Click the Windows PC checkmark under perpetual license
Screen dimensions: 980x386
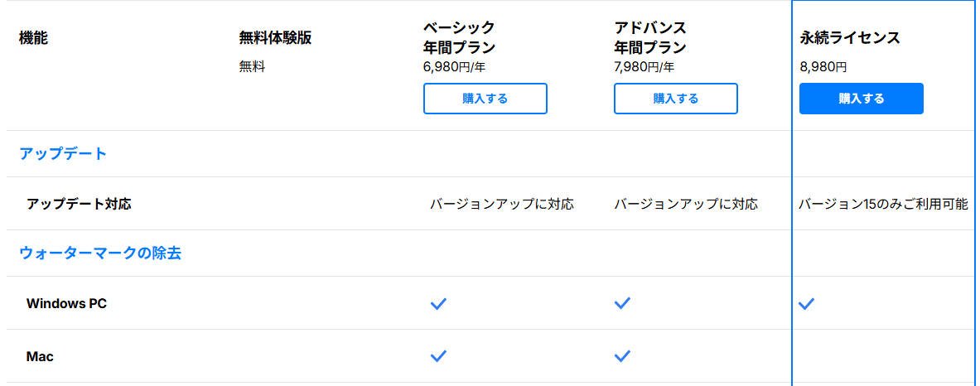806,304
